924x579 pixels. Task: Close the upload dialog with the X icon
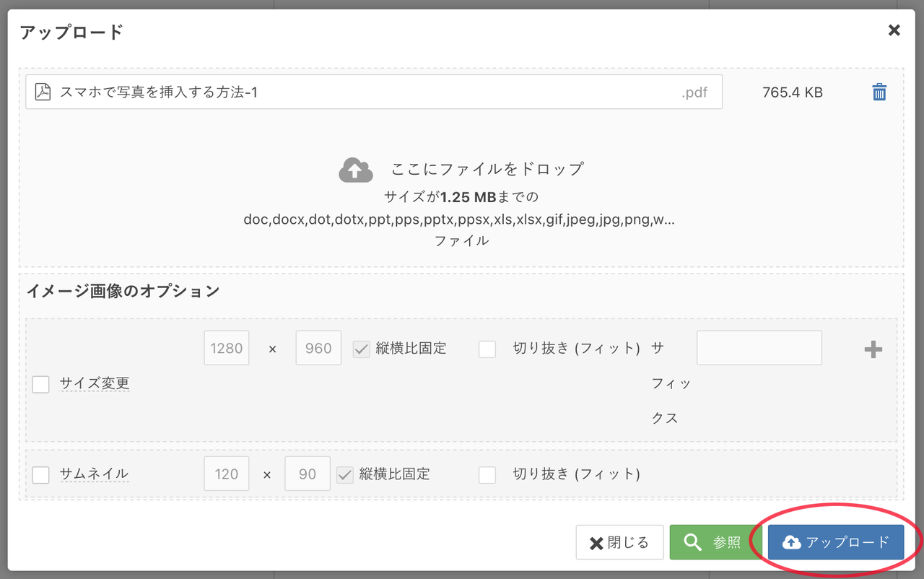tap(894, 30)
